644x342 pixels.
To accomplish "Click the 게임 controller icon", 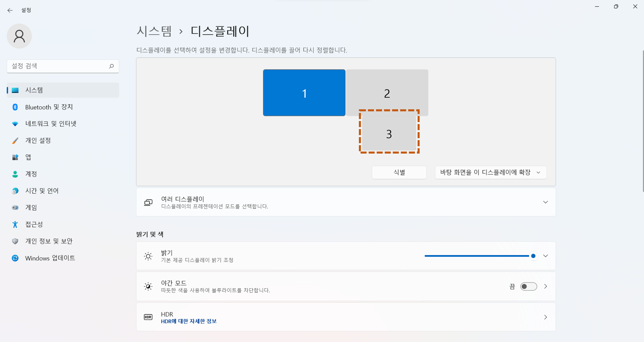I will click(x=15, y=208).
